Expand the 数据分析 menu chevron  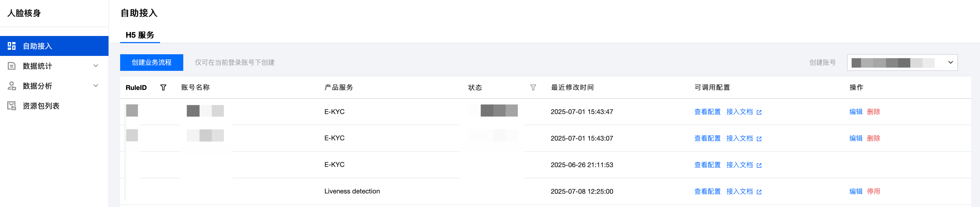click(x=96, y=86)
